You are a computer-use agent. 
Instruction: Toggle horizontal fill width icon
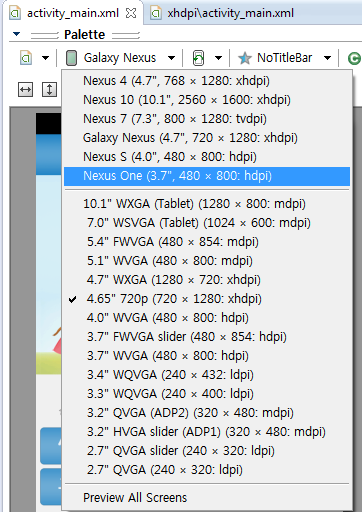click(25, 90)
